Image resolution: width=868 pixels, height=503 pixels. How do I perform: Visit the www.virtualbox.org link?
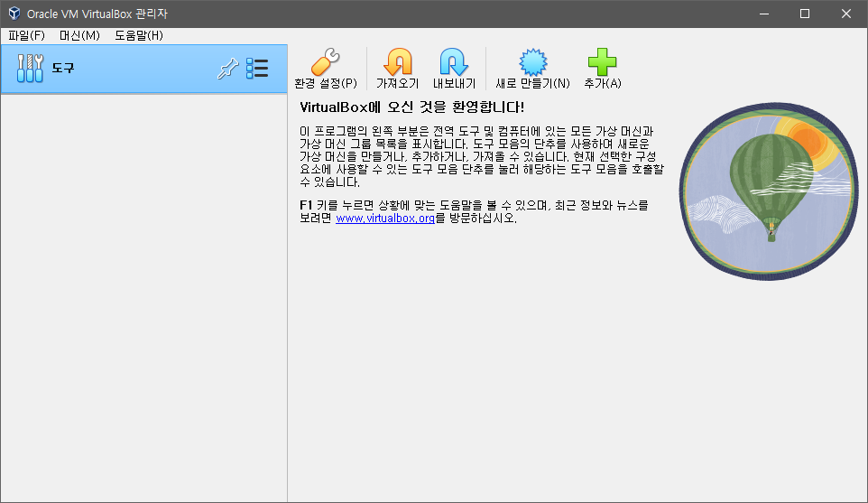coord(385,219)
